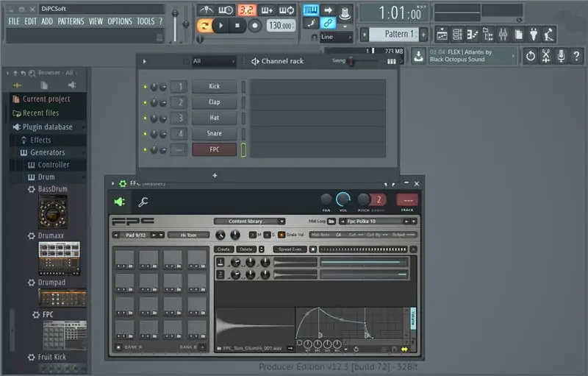Click the multilink to controllers link icon

328,24
